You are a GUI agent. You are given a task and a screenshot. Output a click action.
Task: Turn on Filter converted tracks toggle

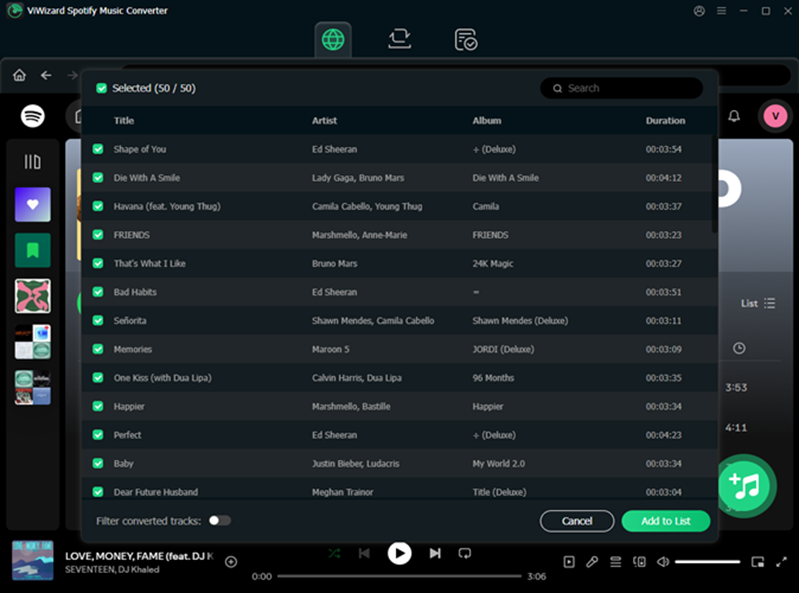[219, 521]
